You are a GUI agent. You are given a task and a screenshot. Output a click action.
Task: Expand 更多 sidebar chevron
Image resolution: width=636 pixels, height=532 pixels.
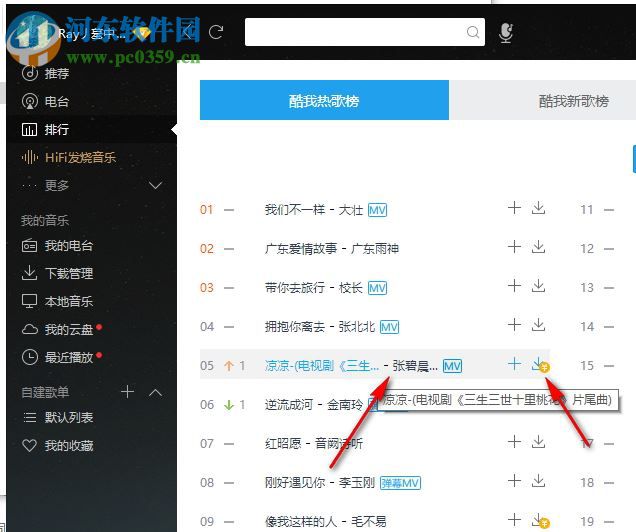pos(155,186)
